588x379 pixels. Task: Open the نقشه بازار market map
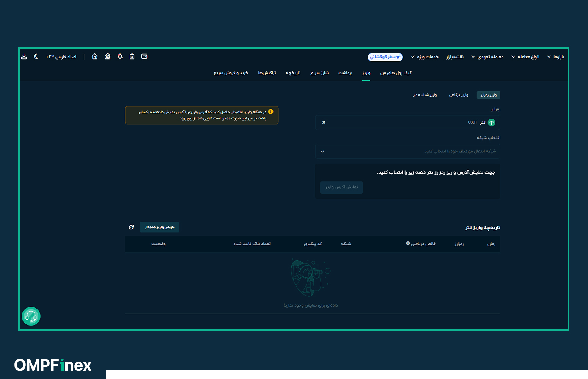point(454,57)
